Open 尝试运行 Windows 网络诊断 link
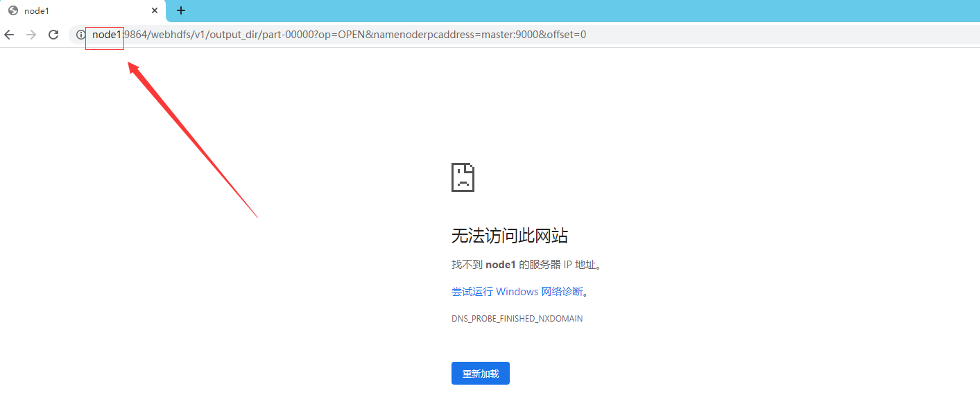This screenshot has height=420, width=980. (517, 292)
